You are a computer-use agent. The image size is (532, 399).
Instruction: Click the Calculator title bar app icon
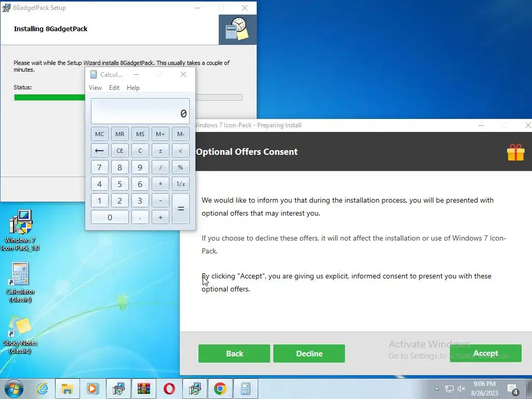94,74
